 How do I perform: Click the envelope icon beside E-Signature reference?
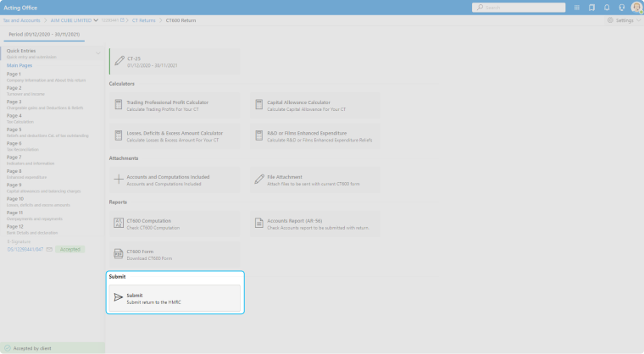50,249
